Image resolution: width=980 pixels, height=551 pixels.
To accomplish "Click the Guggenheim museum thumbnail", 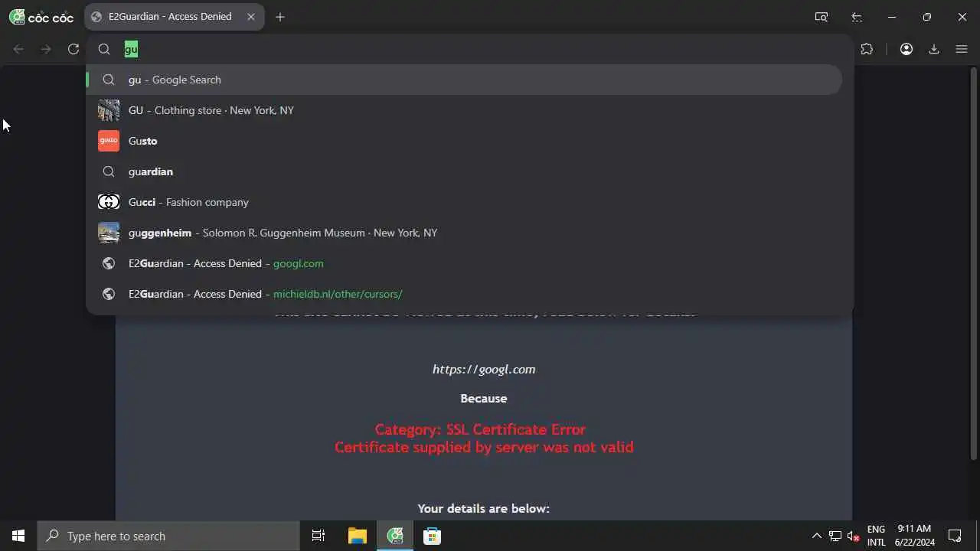I will tap(109, 233).
